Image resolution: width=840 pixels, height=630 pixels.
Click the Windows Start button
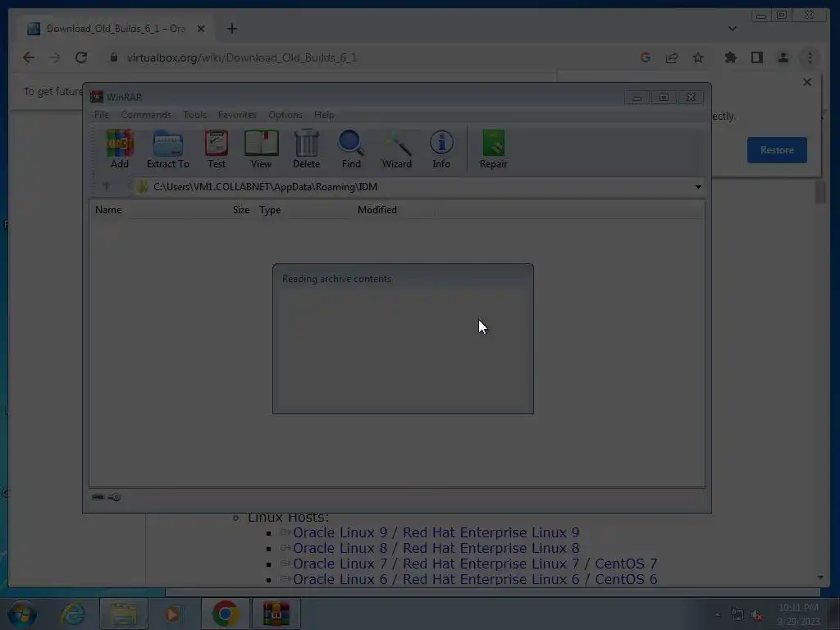click(22, 614)
